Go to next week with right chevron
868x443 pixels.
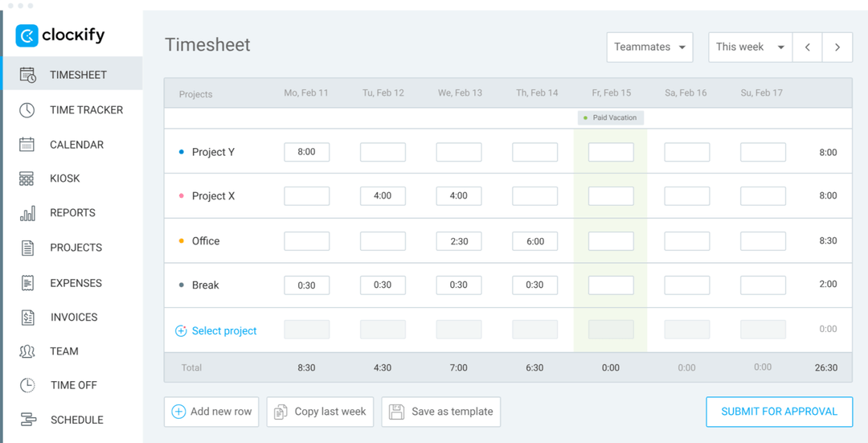coord(837,47)
